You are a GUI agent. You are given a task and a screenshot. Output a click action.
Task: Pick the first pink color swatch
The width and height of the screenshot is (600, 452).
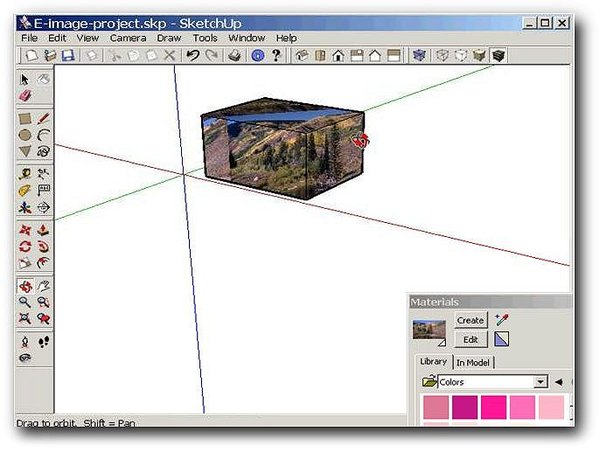click(436, 407)
